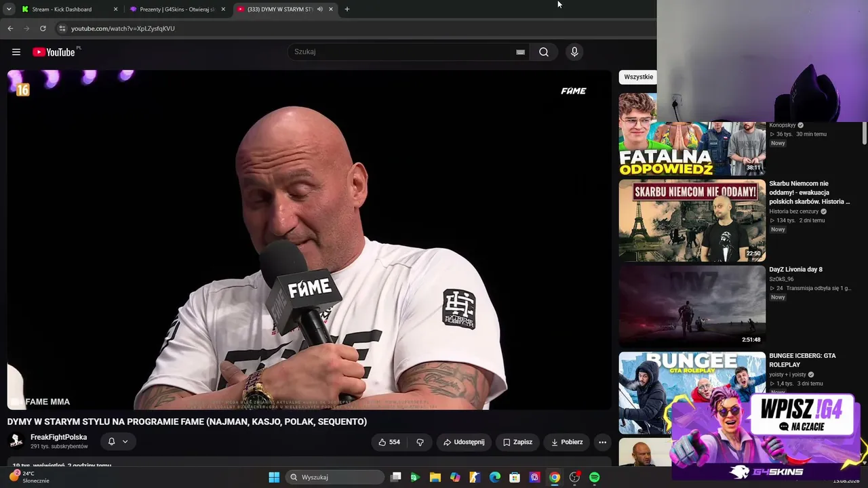Click the Pobierz download button

(567, 442)
